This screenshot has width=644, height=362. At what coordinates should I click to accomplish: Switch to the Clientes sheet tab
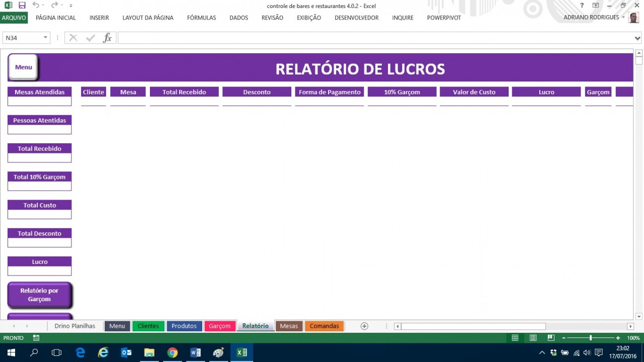[x=148, y=326]
